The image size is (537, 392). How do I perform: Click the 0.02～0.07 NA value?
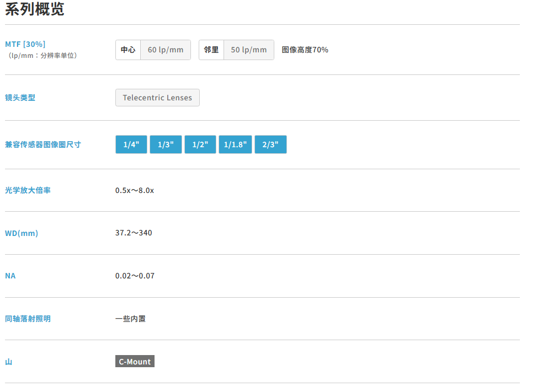pyautogui.click(x=135, y=276)
